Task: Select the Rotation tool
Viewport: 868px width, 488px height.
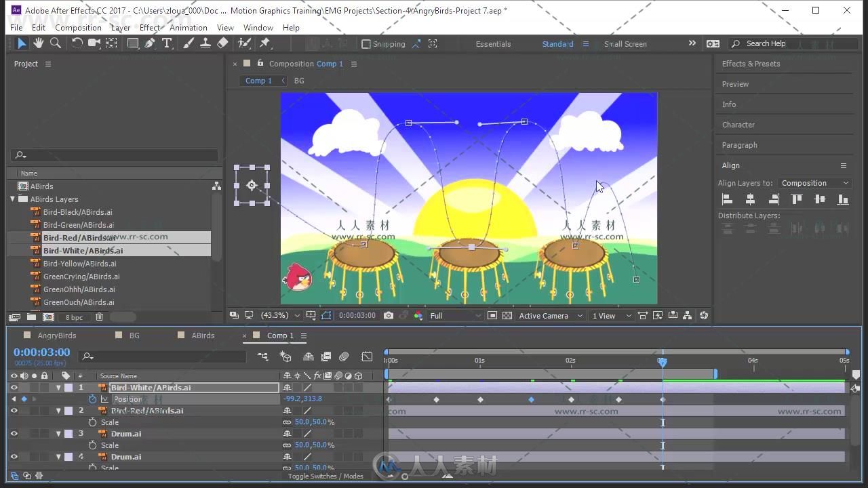Action: (x=77, y=43)
